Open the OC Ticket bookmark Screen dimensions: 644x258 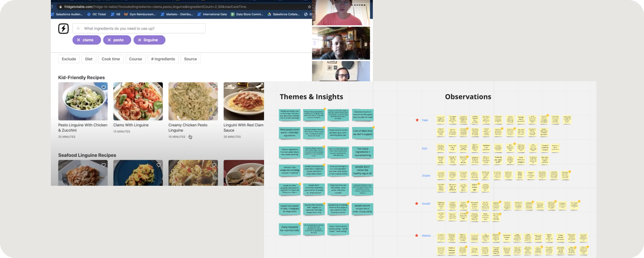pos(96,14)
